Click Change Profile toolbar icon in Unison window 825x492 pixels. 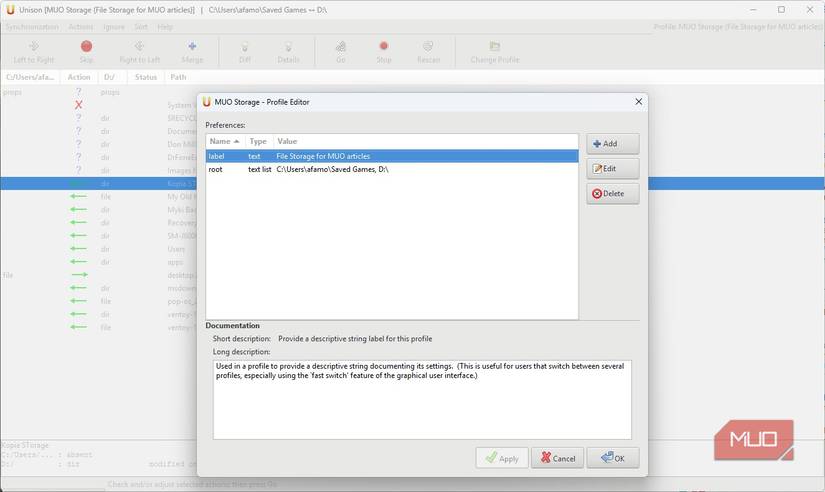pyautogui.click(x=495, y=46)
